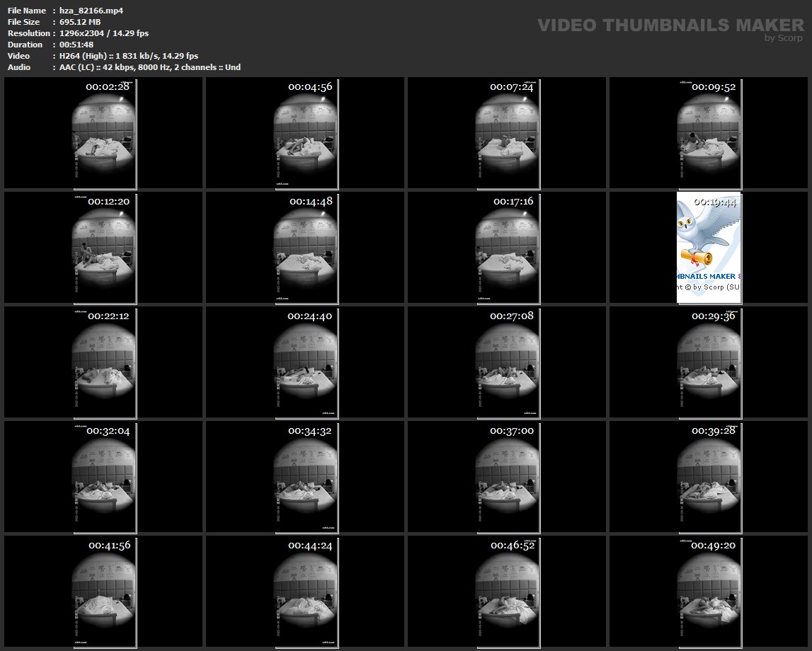Click the thumbnail at timestamp 00:02:28
Screen dimensions: 812x651
pyautogui.click(x=103, y=132)
